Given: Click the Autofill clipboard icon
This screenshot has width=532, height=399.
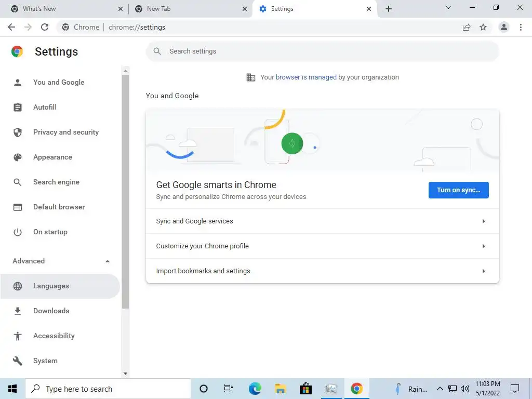Looking at the screenshot, I should pyautogui.click(x=18, y=107).
